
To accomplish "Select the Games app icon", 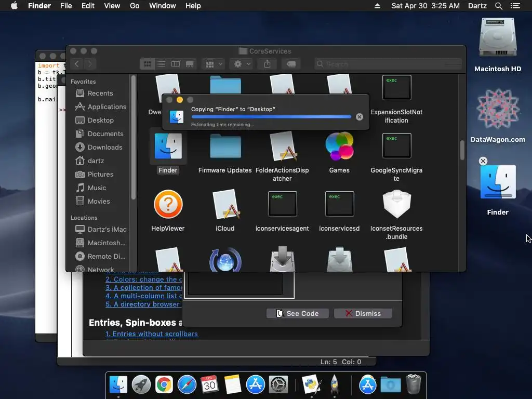I will pyautogui.click(x=339, y=146).
